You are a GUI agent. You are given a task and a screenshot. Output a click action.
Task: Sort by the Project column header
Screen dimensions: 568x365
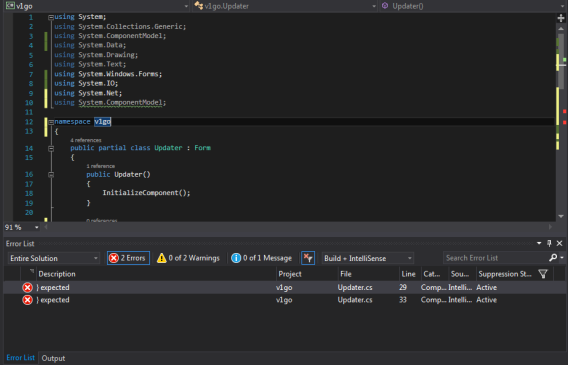tap(307, 274)
